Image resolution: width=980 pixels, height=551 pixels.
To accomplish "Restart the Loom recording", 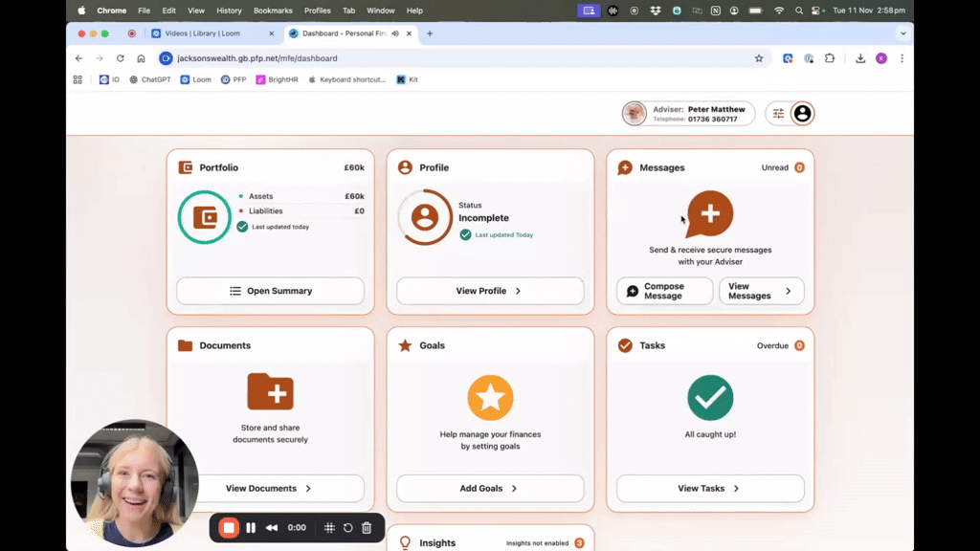I will (348, 528).
